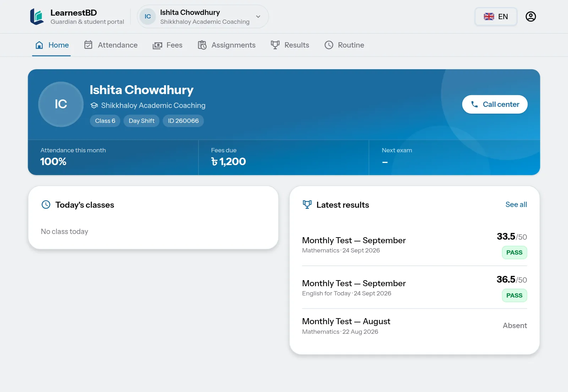The image size is (568, 392).
Task: Click the Fees banknote icon
Action: click(157, 45)
